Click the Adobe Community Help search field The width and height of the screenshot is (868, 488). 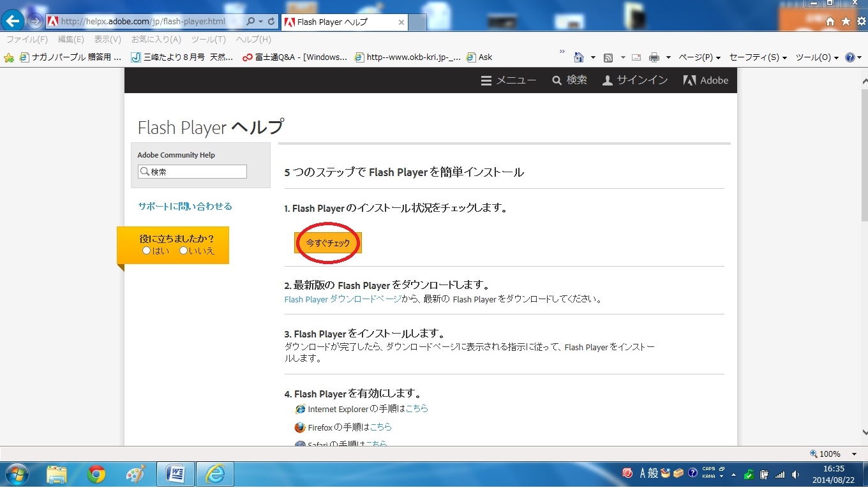click(x=192, y=172)
